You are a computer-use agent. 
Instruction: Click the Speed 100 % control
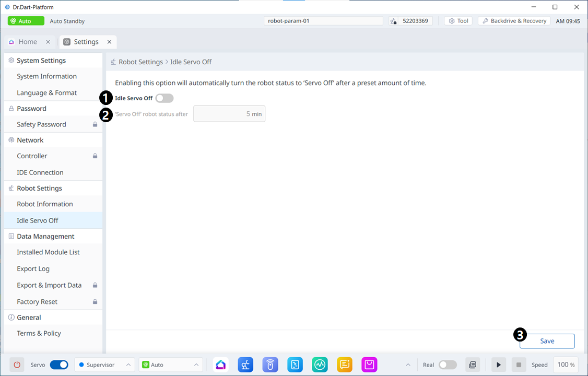click(566, 365)
